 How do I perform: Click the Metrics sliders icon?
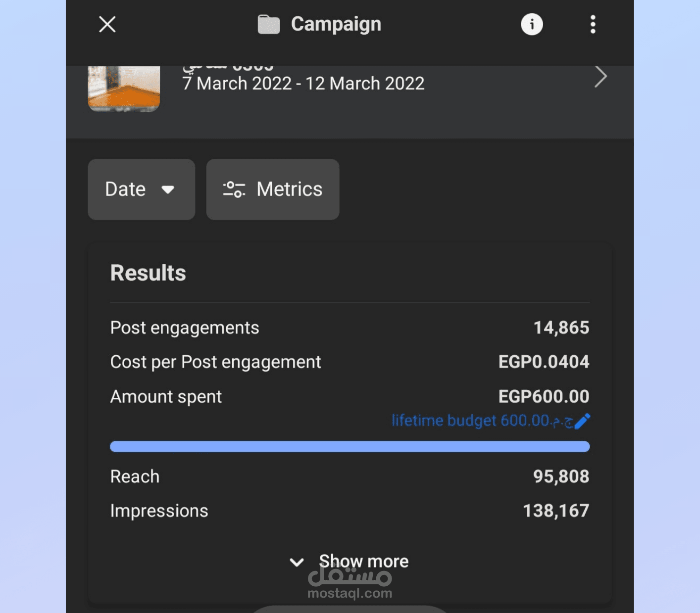[234, 189]
